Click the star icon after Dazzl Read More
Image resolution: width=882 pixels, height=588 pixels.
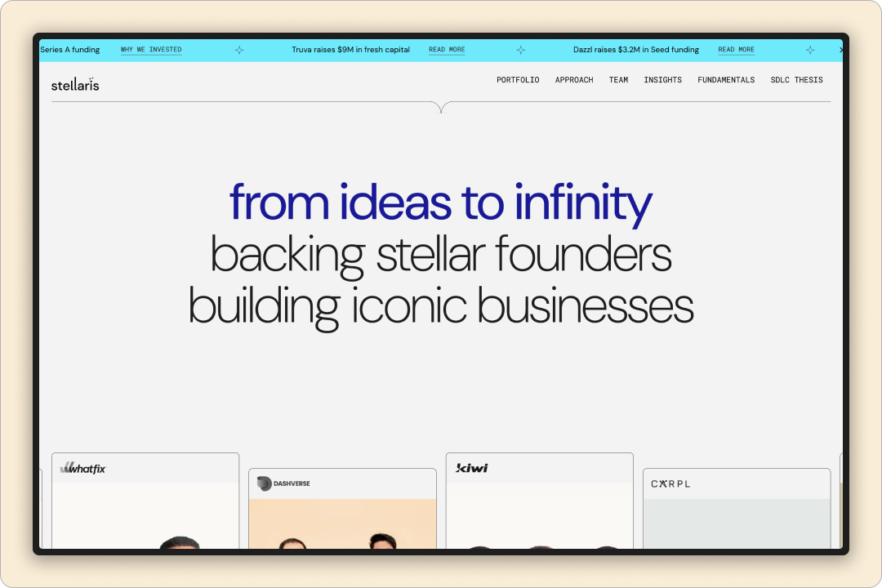pyautogui.click(x=810, y=50)
